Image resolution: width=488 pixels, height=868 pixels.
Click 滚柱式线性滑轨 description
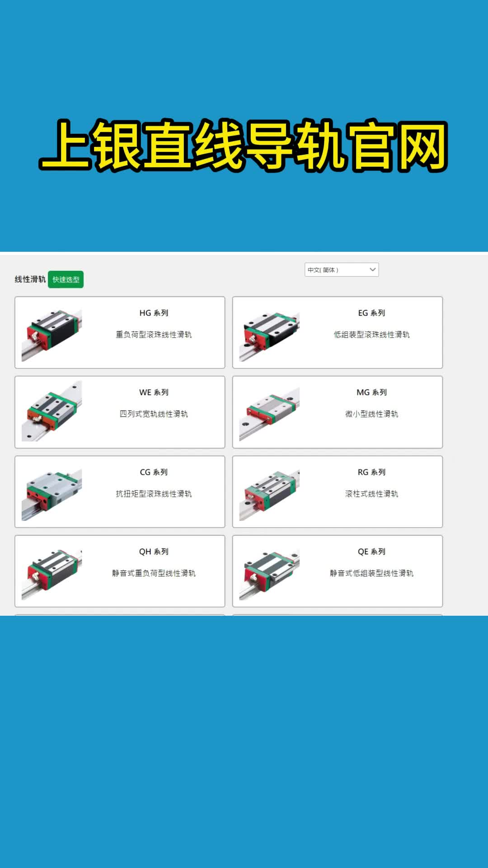point(371,494)
